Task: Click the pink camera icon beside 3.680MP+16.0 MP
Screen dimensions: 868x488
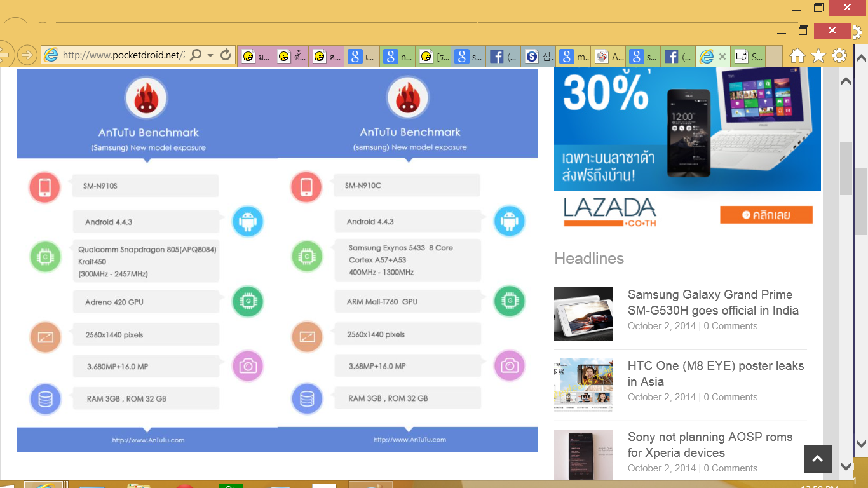Action: point(247,365)
